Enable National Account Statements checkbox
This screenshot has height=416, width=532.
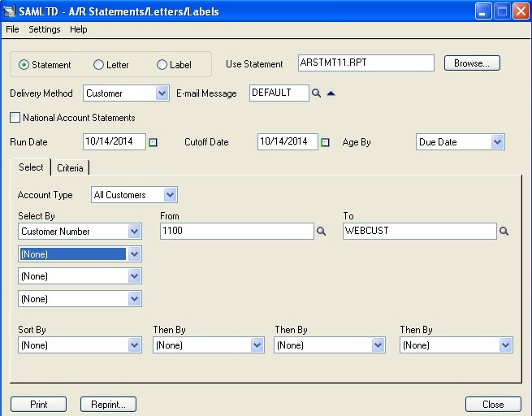tap(15, 118)
